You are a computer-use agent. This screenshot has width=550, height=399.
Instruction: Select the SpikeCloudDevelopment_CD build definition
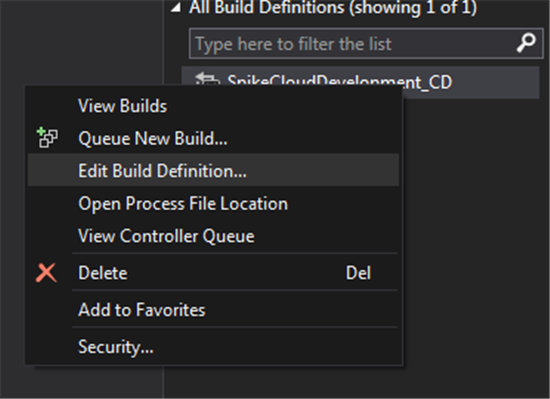361,82
